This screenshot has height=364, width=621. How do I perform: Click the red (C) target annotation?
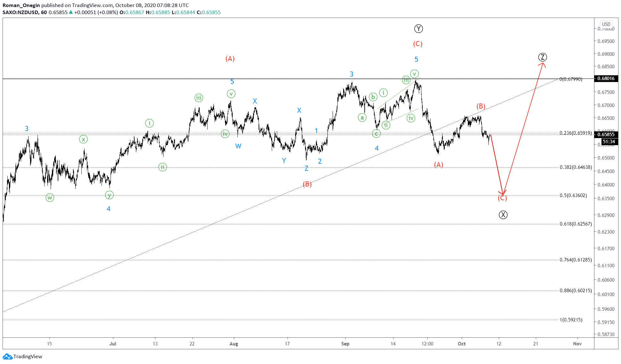tap(502, 198)
